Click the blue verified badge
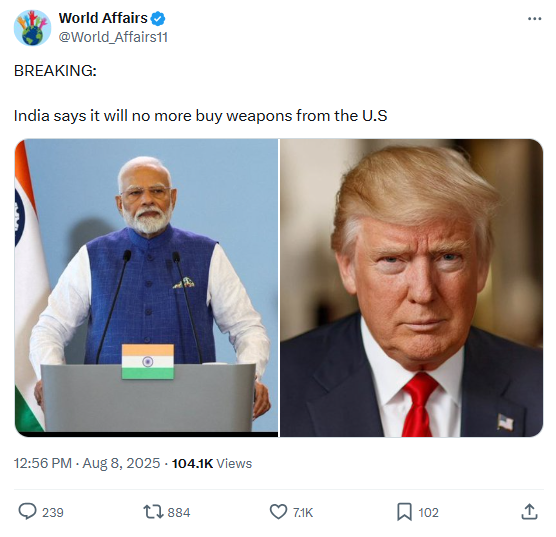The image size is (556, 537). [158, 18]
